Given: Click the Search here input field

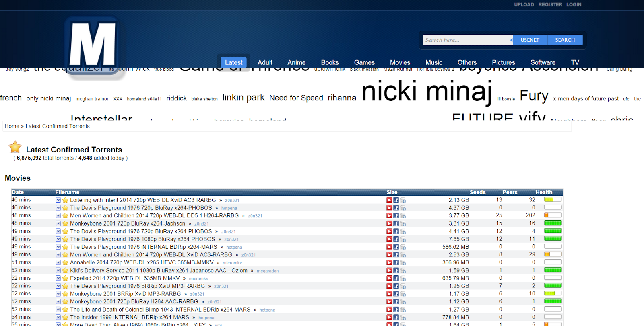Looking at the screenshot, I should click(x=467, y=40).
